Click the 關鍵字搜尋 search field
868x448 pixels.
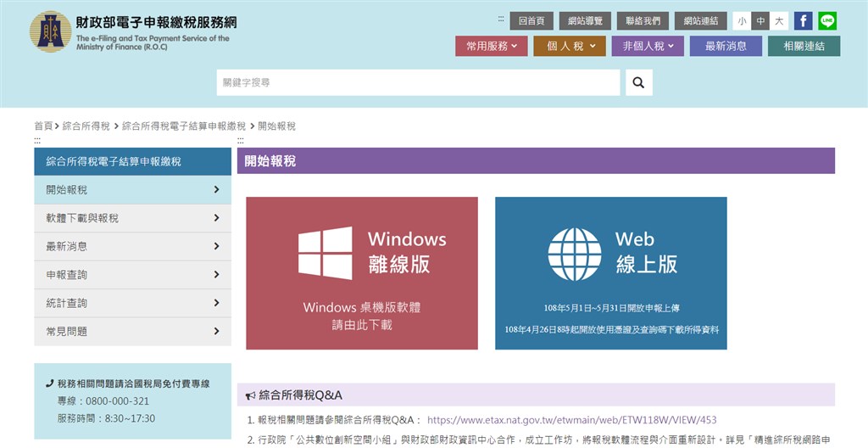pos(418,82)
